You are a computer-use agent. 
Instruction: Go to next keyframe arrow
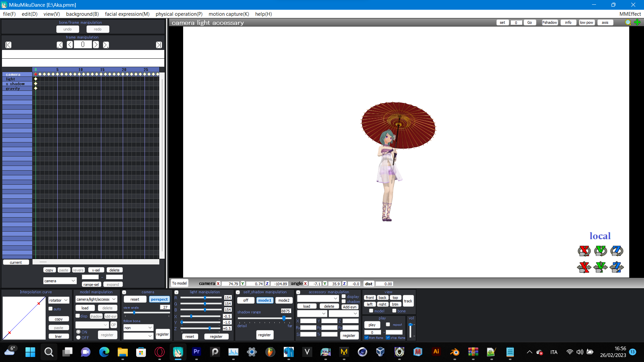click(106, 45)
